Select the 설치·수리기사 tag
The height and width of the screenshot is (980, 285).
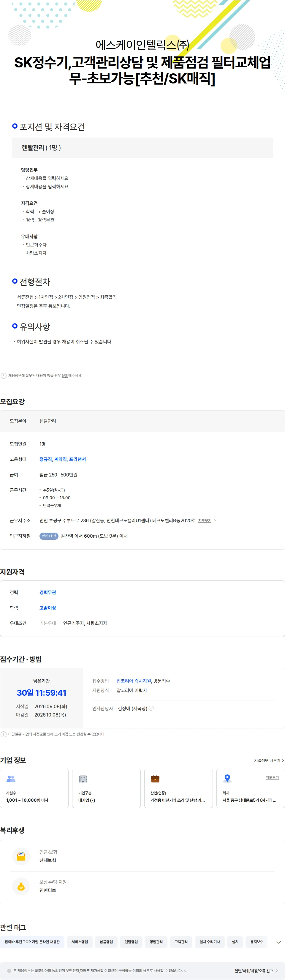coord(210,942)
